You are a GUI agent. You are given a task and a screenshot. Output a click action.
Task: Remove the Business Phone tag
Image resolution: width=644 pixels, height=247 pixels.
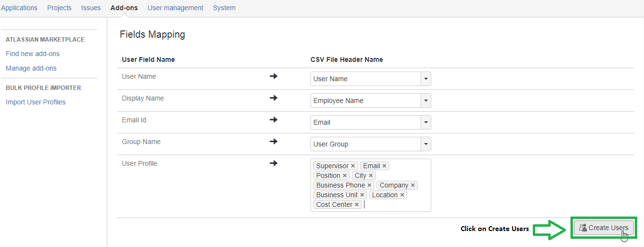pyautogui.click(x=369, y=186)
